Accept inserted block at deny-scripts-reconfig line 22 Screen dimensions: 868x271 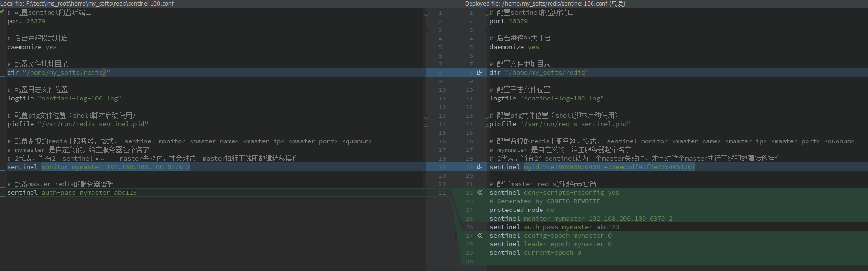480,192
